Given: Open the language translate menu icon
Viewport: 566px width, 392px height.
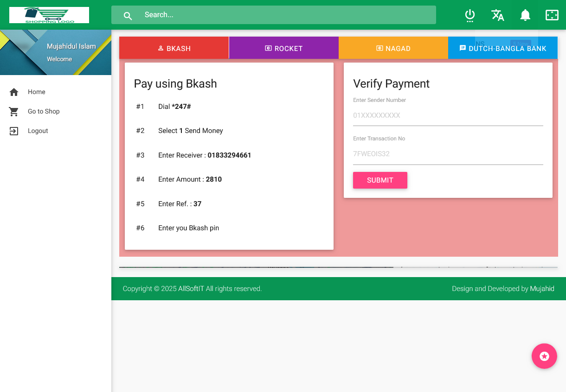Looking at the screenshot, I should click(x=498, y=15).
